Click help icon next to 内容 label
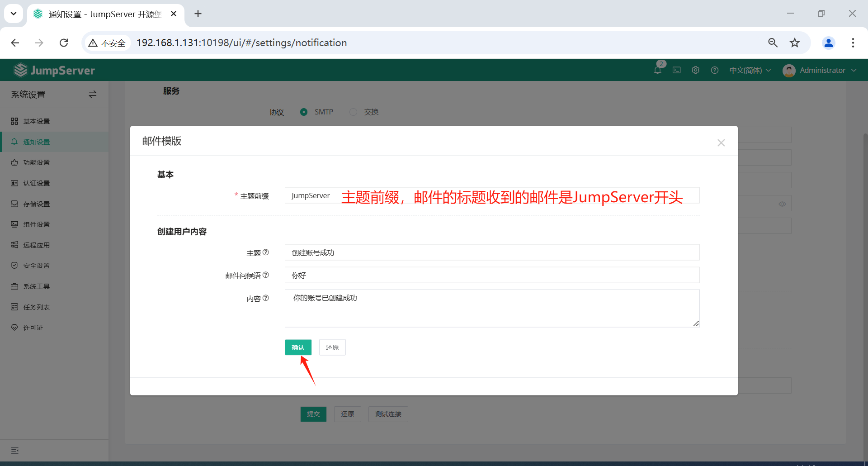 pyautogui.click(x=266, y=298)
